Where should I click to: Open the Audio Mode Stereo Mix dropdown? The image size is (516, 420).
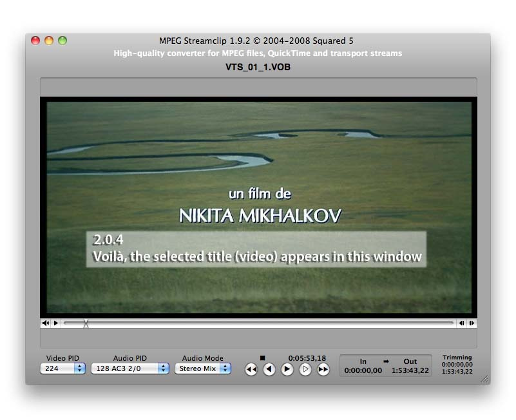[203, 368]
